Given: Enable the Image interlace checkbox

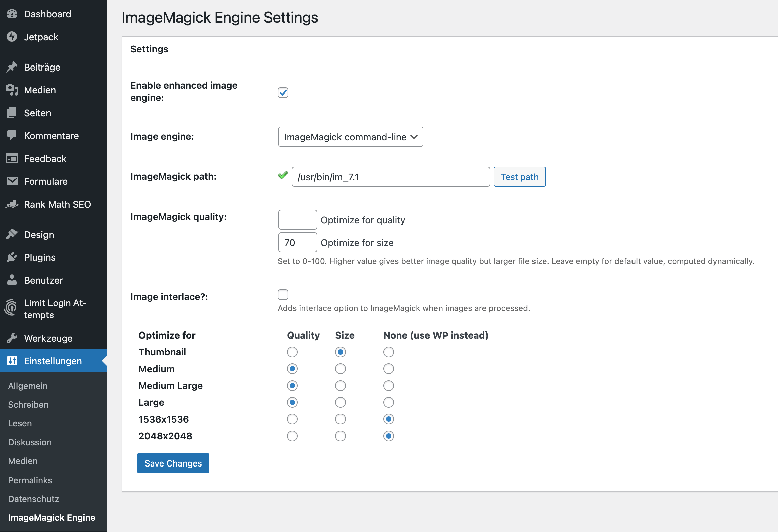Looking at the screenshot, I should 283,295.
